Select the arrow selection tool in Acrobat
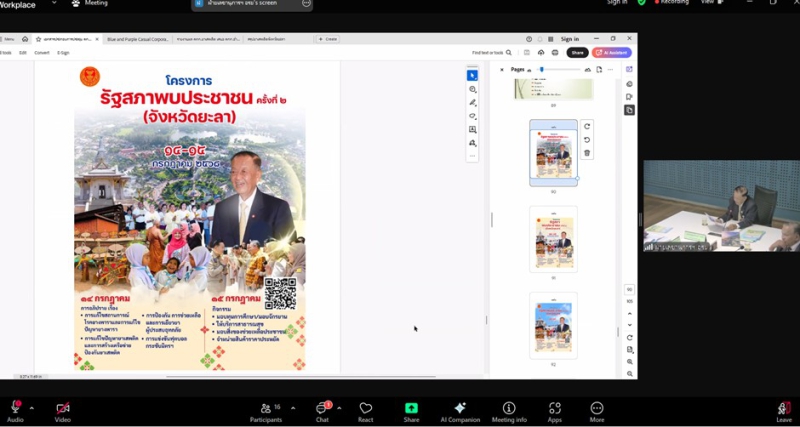800x427 pixels. coord(472,75)
